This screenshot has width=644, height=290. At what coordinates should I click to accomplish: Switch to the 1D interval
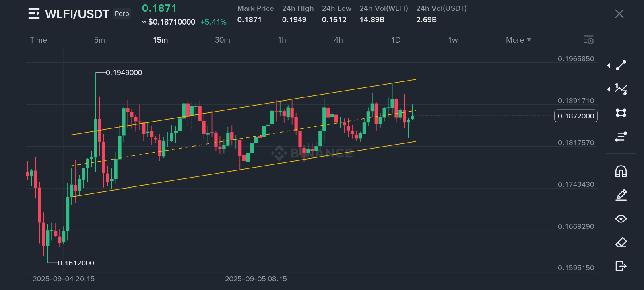[x=396, y=40]
